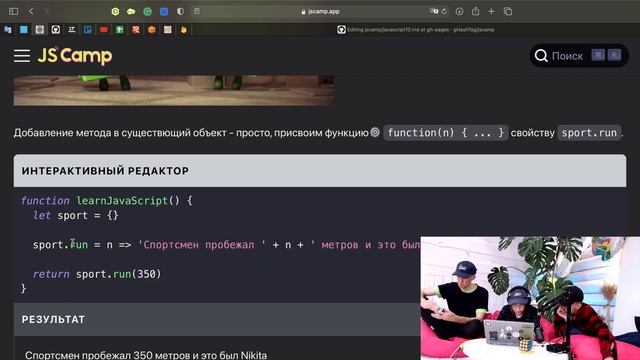640x360 pixels.
Task: Switch to the GitHub editing tab
Action: pyautogui.click(x=416, y=29)
